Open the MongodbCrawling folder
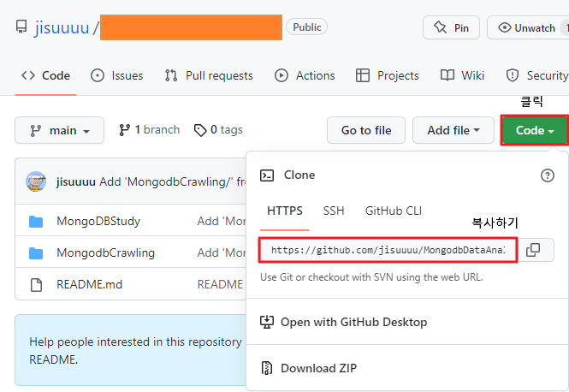 click(105, 252)
